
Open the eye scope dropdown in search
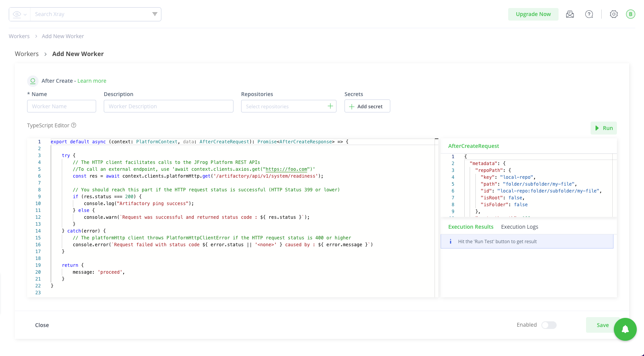[19, 14]
